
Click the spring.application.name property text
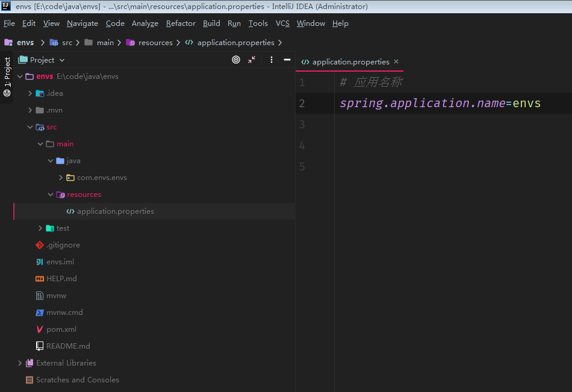(423, 104)
